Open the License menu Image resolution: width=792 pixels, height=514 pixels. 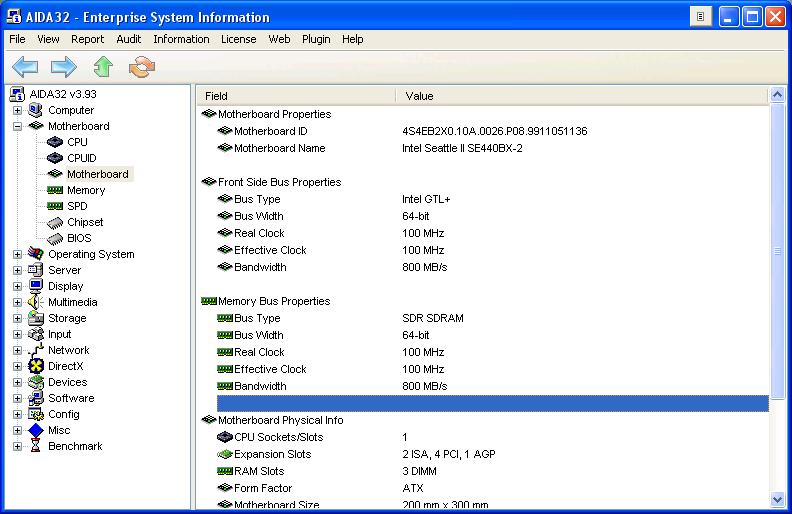point(238,39)
